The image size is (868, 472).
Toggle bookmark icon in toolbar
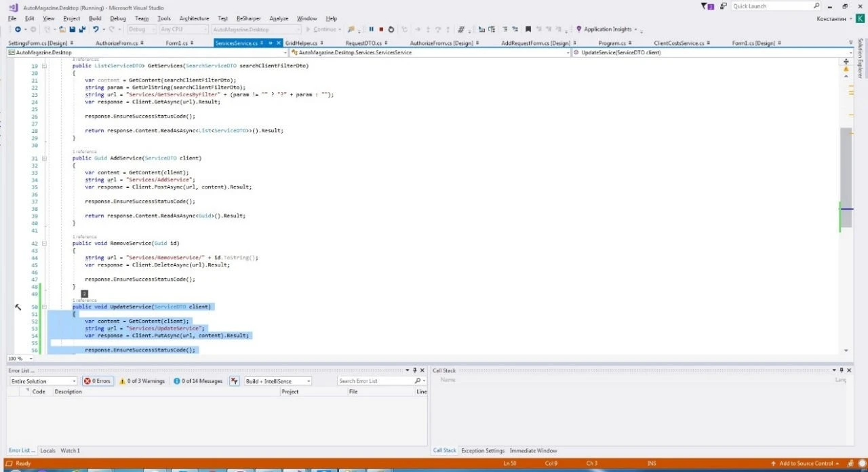click(528, 29)
